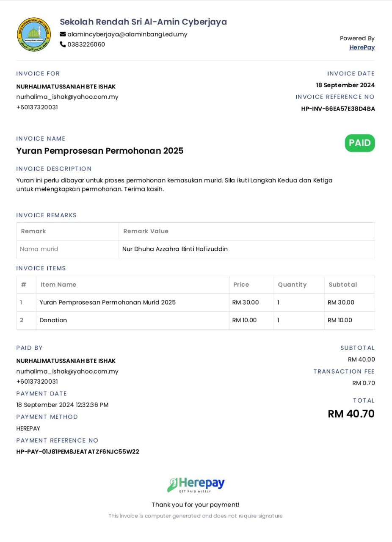Viewport: 392px width, 542px height.
Task: Click the Herepay footer logo
Action: click(196, 485)
